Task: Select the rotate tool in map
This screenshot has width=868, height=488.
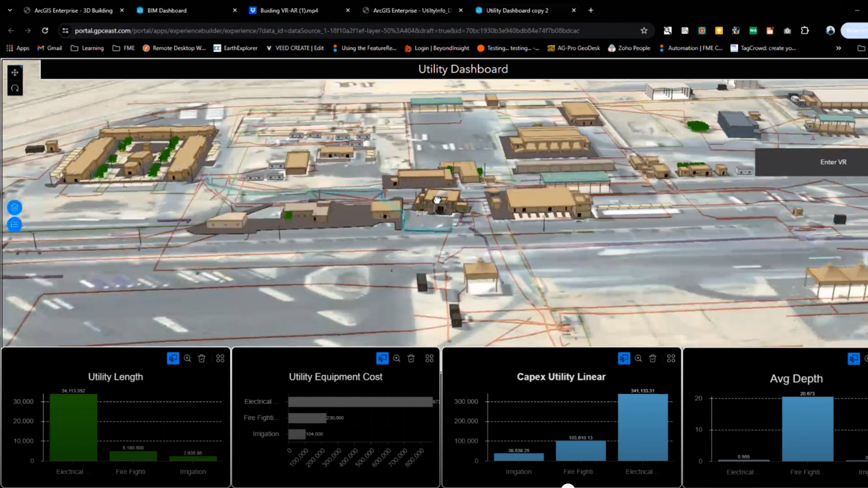Action: coord(15,88)
